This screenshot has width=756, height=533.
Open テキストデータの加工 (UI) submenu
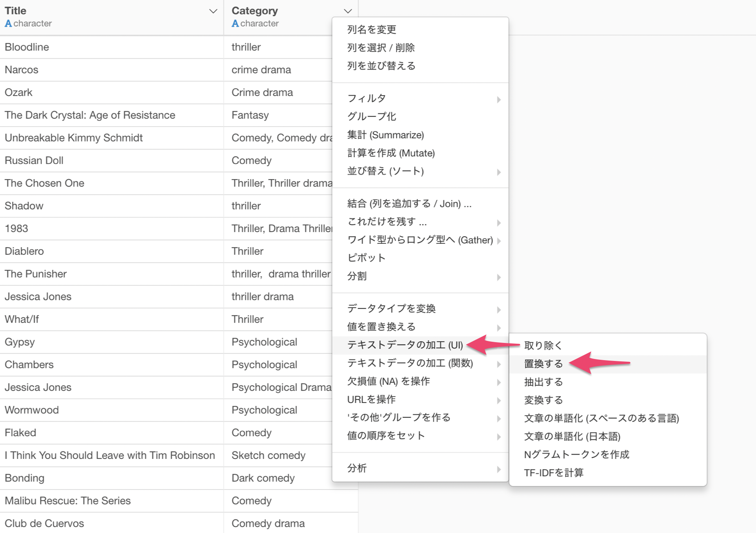pyautogui.click(x=420, y=345)
